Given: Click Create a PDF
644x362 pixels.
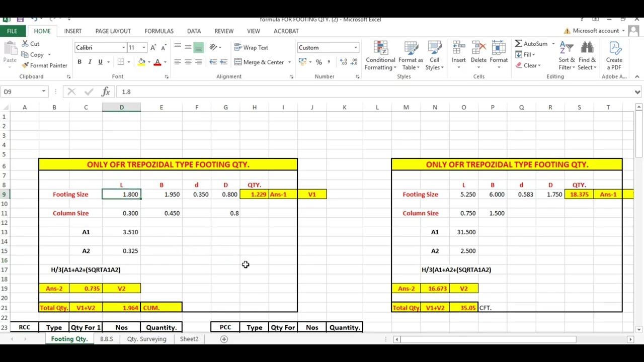Looking at the screenshot, I should pyautogui.click(x=614, y=56).
